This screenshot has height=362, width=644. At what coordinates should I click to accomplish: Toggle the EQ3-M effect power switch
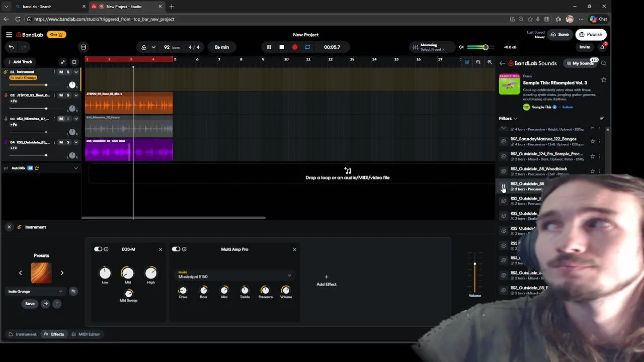(98, 249)
